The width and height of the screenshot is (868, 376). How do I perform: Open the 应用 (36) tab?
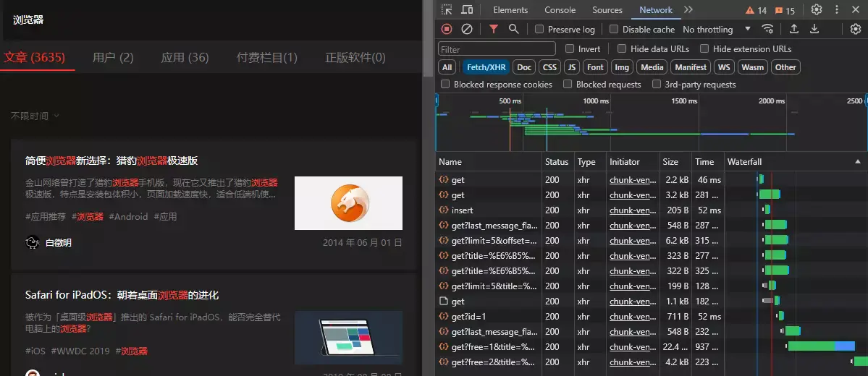tap(185, 58)
